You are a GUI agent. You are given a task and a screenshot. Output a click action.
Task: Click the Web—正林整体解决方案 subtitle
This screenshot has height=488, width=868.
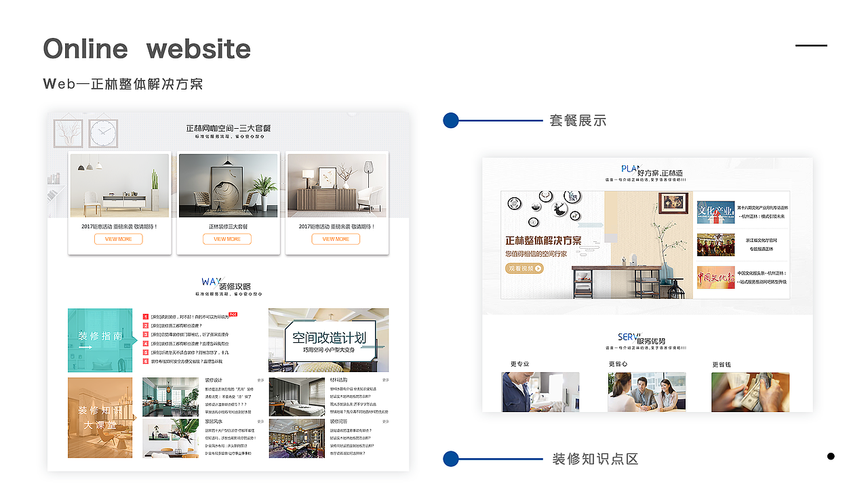123,84
